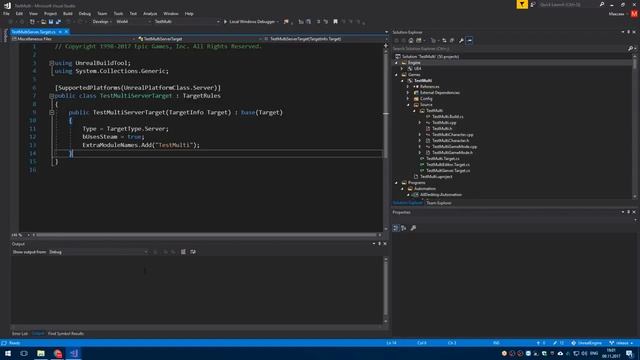Viewport: 640px width, 360px height.
Task: Open the Build menu
Action: pos(68,13)
